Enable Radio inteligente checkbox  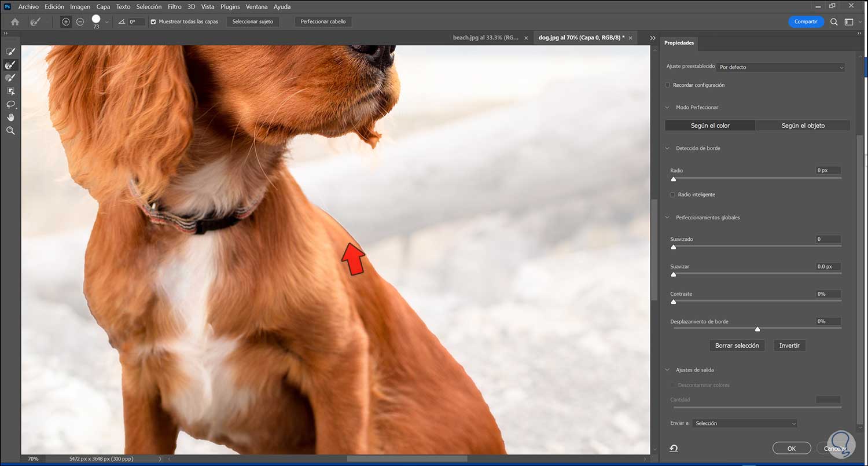[672, 195]
